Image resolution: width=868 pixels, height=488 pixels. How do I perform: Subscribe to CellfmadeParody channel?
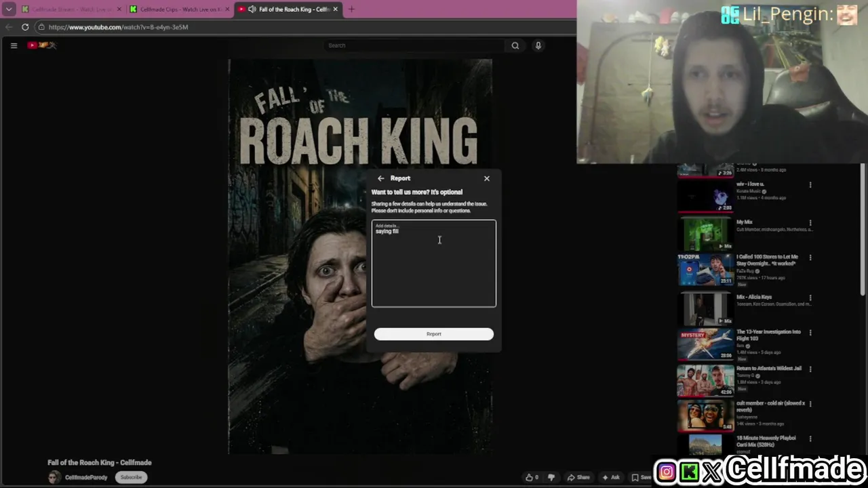pos(131,477)
